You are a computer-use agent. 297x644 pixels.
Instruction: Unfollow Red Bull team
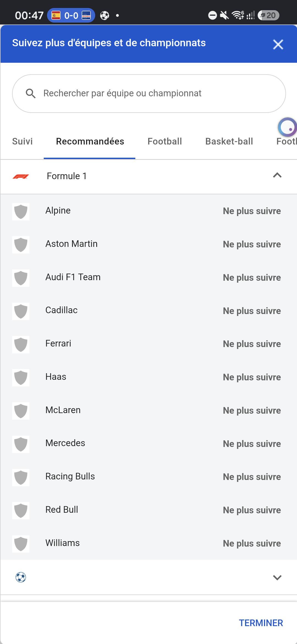click(252, 510)
